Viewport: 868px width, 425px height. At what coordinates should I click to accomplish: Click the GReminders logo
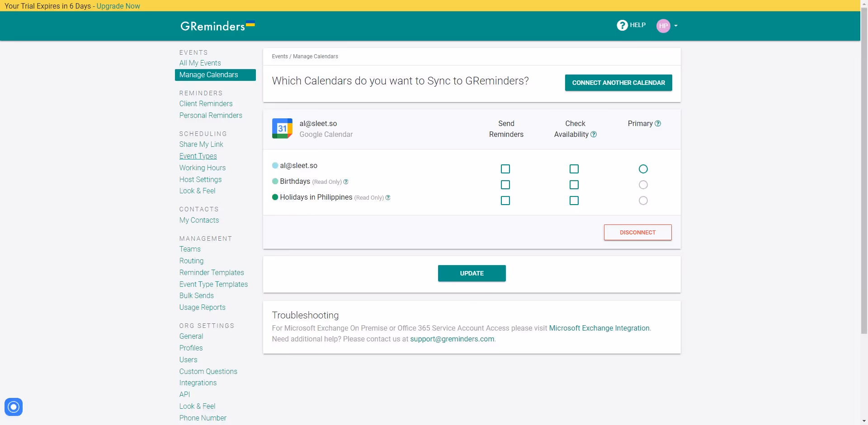(217, 26)
